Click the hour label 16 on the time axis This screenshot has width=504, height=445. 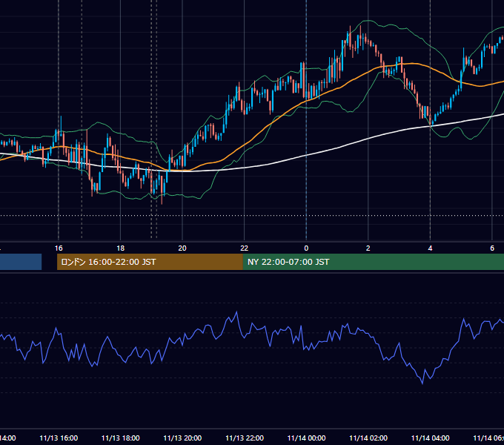click(59, 248)
